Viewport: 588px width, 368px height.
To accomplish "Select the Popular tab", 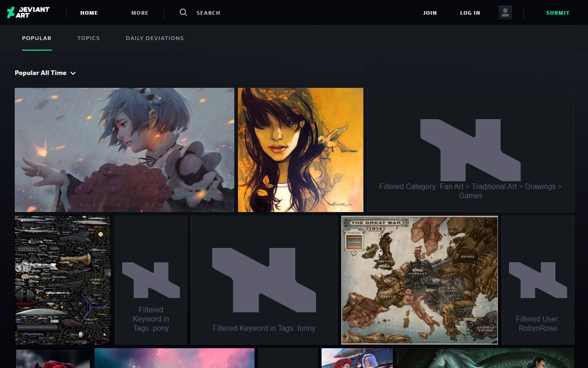I will tap(37, 38).
